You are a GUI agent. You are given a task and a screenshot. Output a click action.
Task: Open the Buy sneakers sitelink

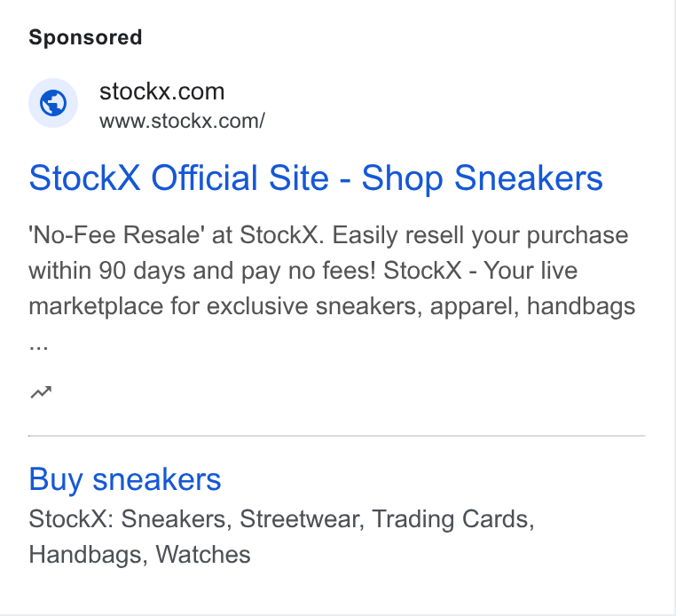[x=124, y=479]
